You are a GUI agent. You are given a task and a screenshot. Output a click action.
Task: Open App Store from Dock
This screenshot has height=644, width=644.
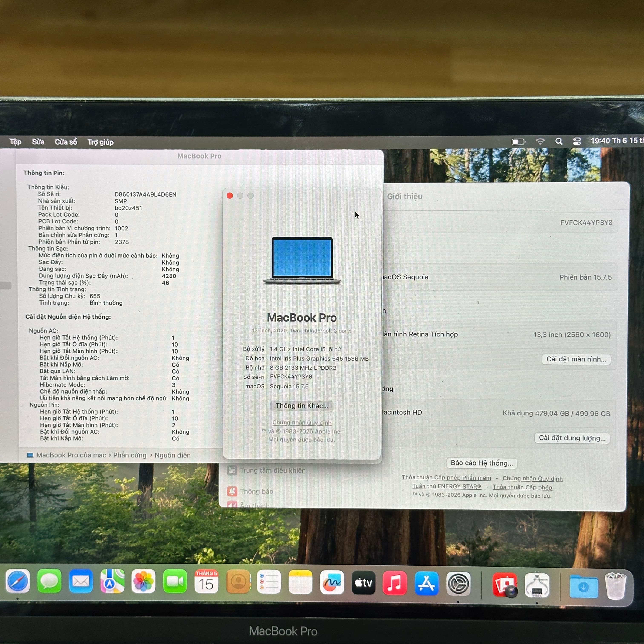coord(426,583)
